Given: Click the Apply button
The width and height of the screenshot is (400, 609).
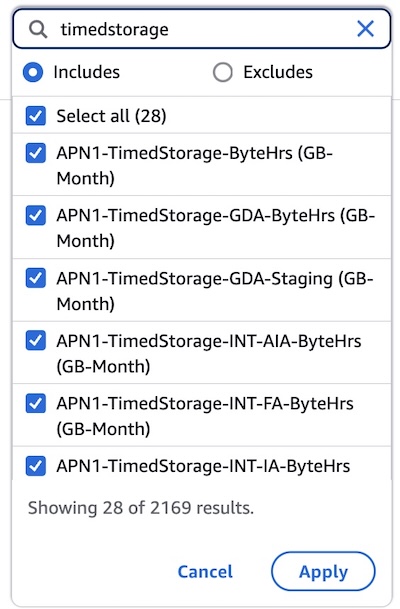Looking at the screenshot, I should tap(323, 572).
